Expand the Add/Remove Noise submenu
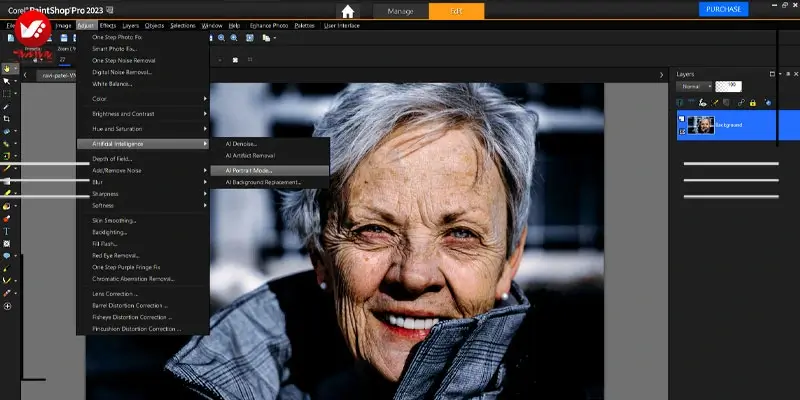 143,170
